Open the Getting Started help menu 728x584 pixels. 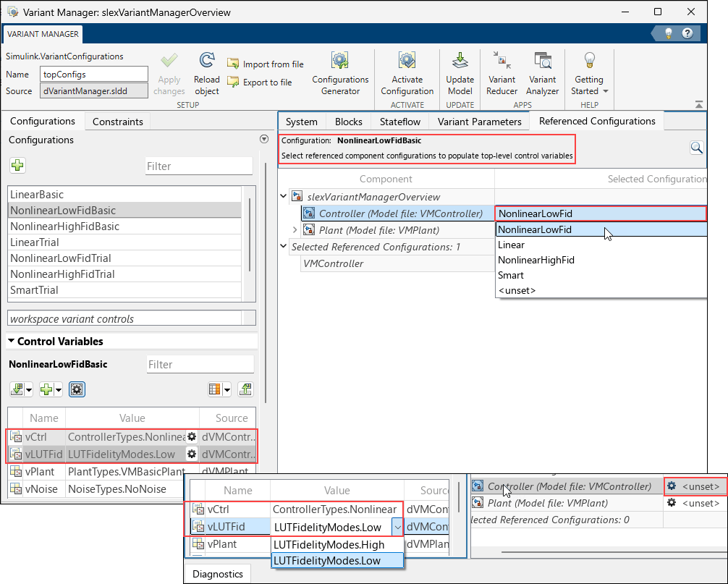click(590, 73)
